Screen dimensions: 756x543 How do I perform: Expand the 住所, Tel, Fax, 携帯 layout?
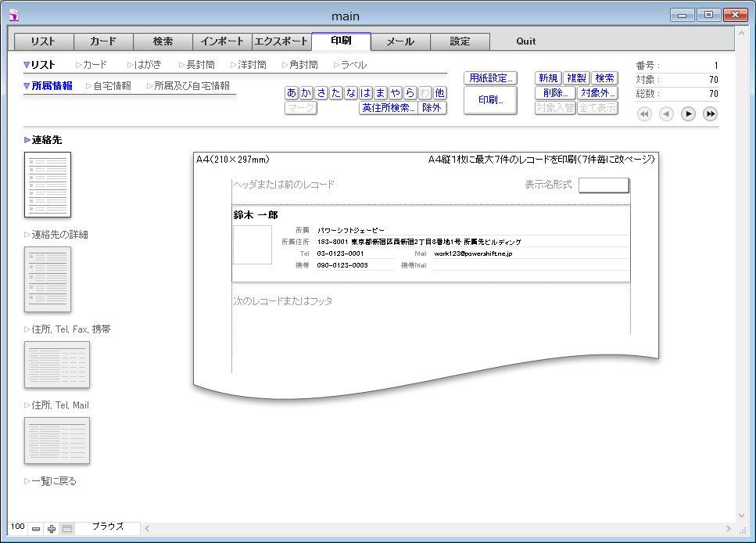[70, 329]
